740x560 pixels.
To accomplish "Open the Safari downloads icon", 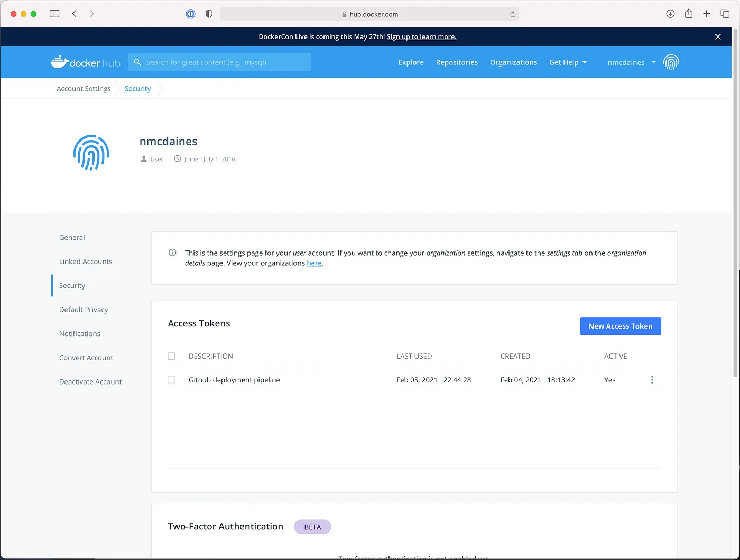I will [670, 14].
